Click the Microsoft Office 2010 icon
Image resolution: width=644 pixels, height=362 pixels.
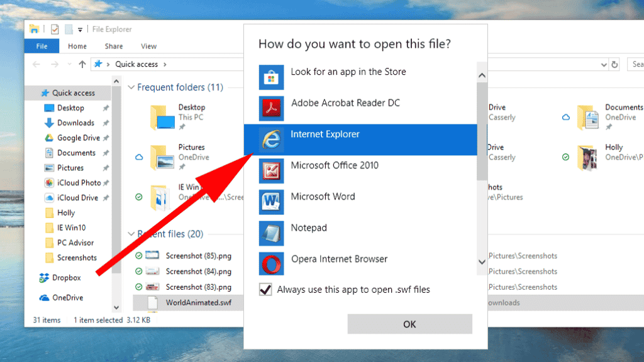click(271, 171)
